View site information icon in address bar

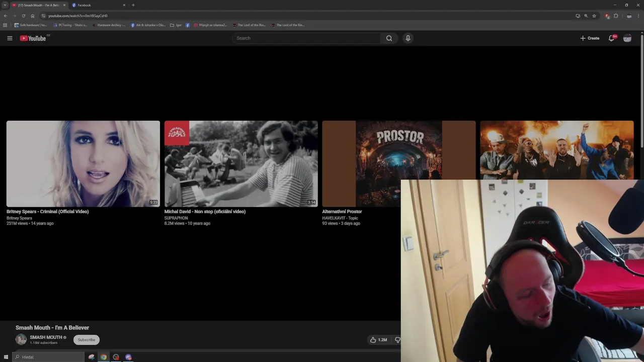[x=43, y=16]
